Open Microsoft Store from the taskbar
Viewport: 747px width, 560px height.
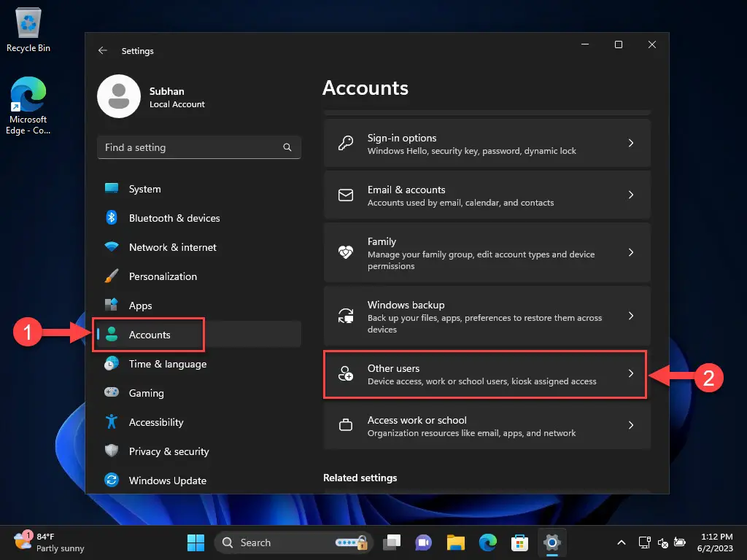[x=519, y=542]
